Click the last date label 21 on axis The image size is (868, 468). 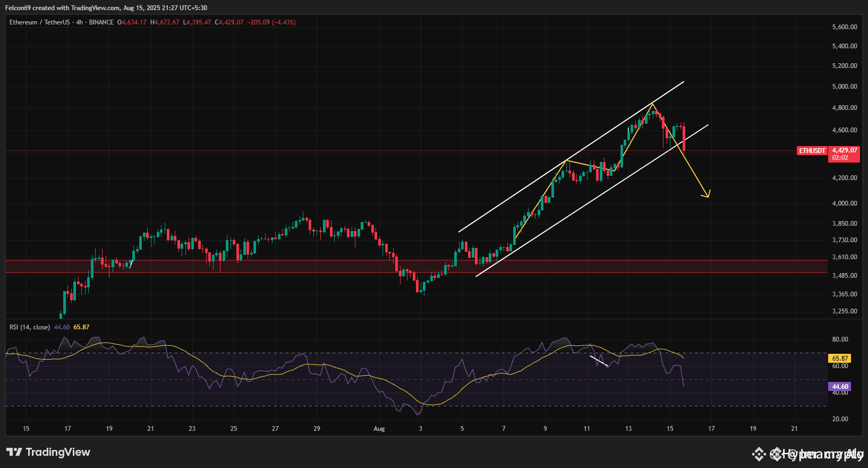(x=794, y=429)
